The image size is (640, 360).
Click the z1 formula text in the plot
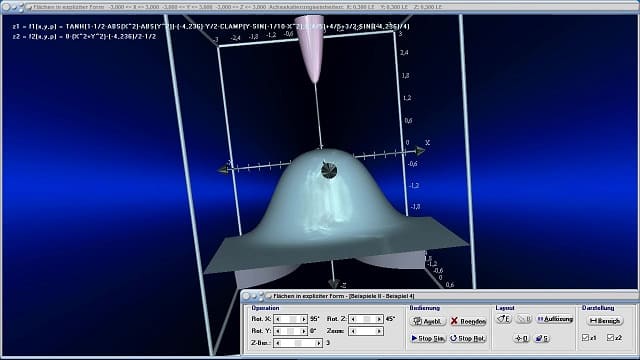pos(211,27)
